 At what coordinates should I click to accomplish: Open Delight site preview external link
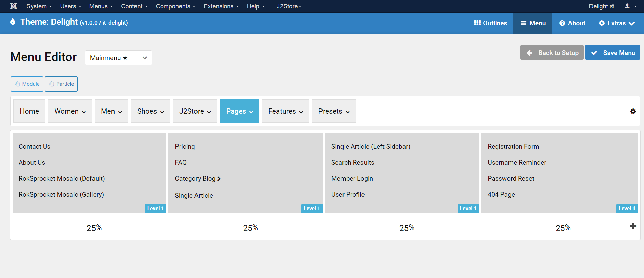click(x=601, y=6)
